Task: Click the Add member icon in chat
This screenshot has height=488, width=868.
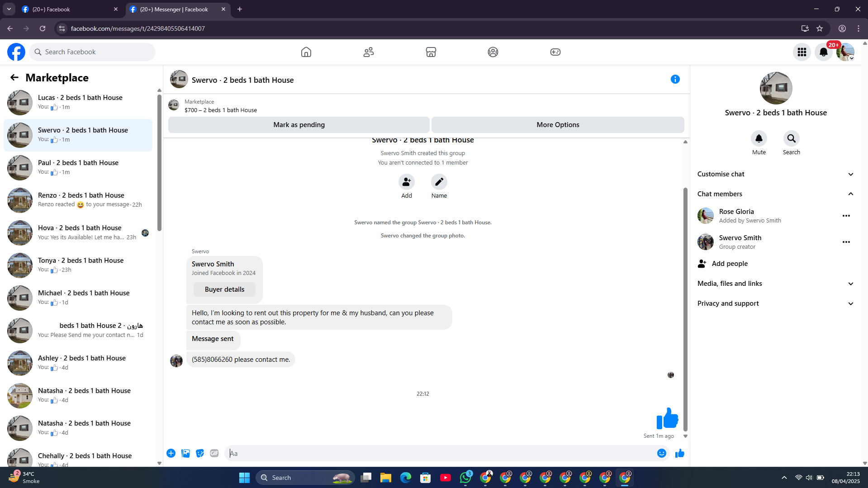Action: (407, 182)
